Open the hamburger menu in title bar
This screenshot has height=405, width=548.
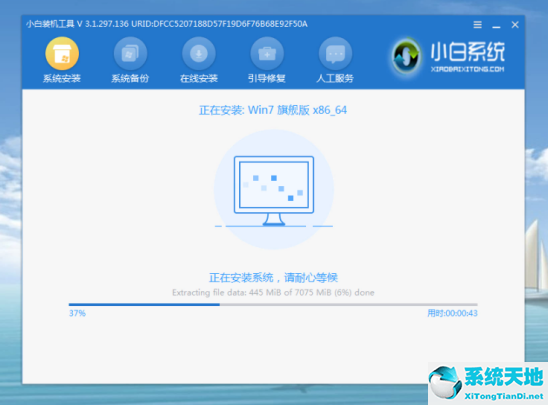tap(477, 25)
